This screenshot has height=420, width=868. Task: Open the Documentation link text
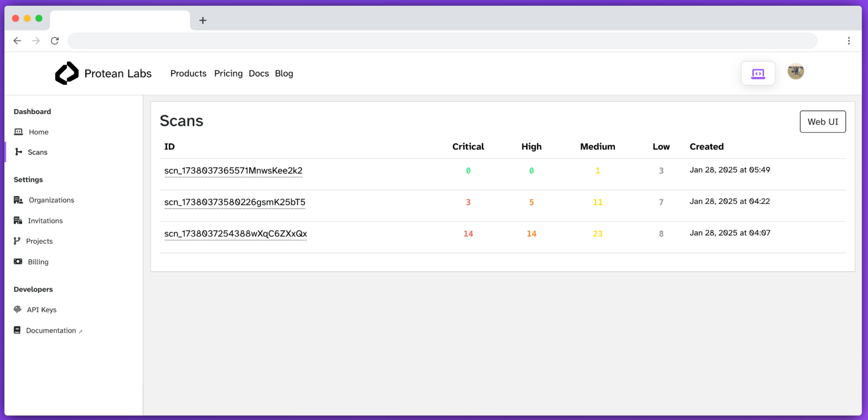point(51,330)
